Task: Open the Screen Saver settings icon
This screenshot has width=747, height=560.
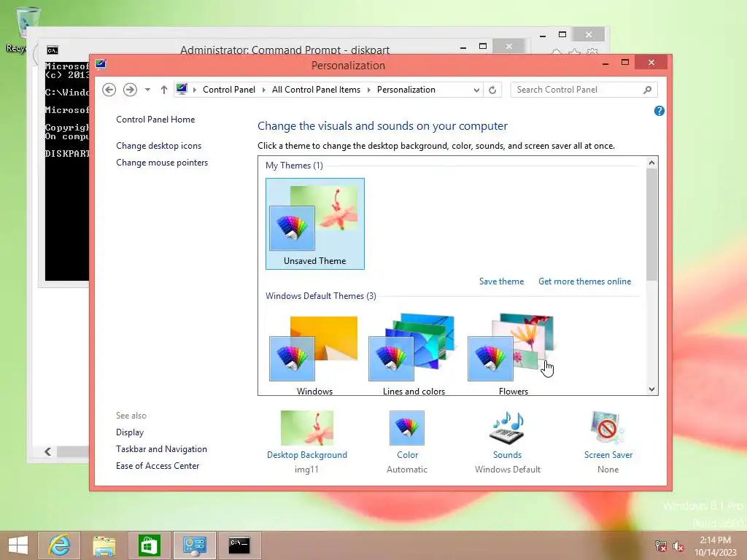Action: (x=608, y=427)
